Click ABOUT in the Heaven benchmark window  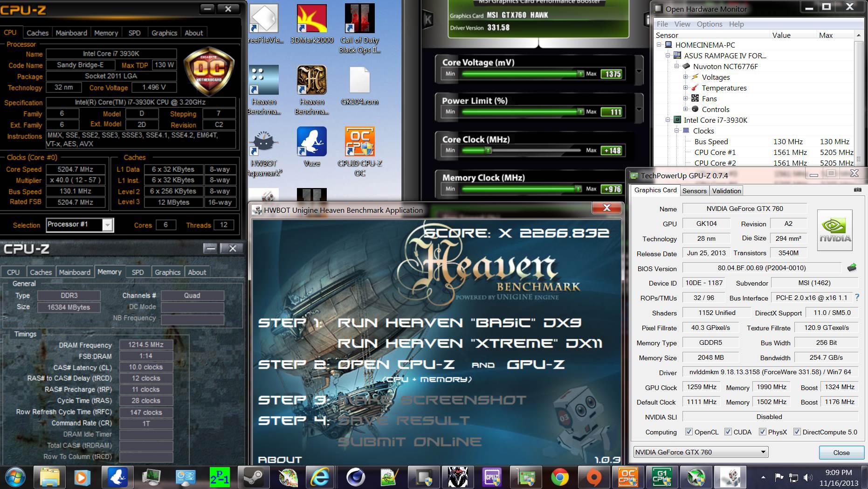point(280,459)
